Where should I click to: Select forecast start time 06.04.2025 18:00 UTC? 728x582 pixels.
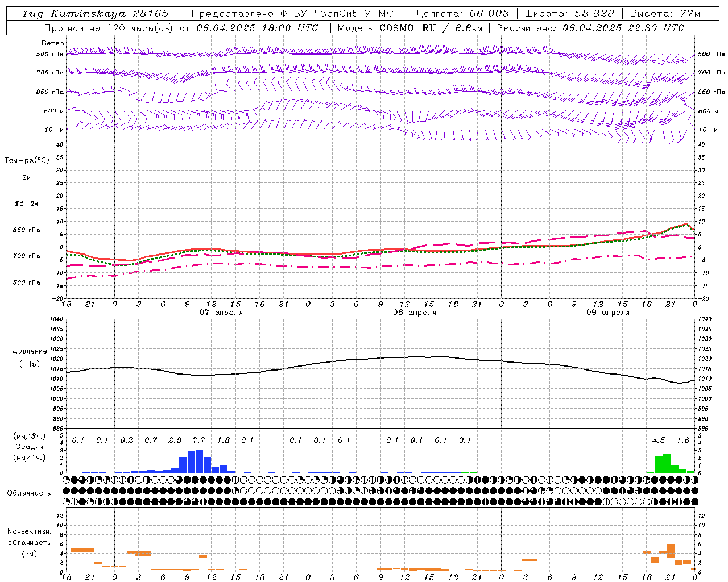tap(257, 28)
